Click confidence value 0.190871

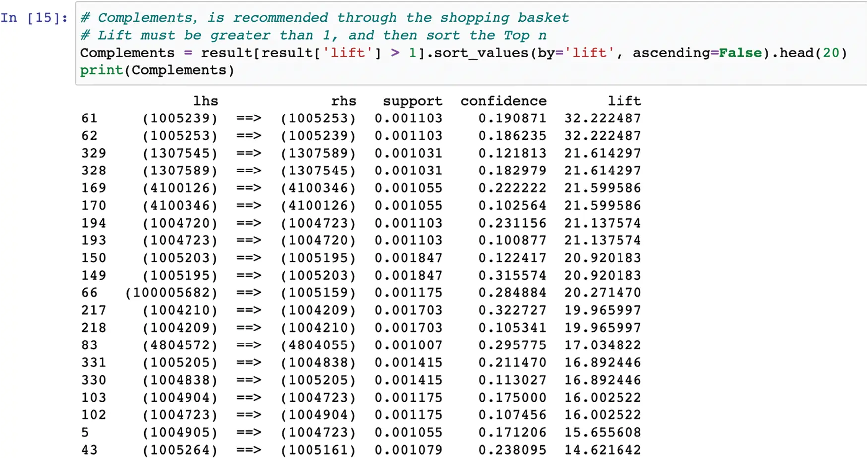click(512, 118)
